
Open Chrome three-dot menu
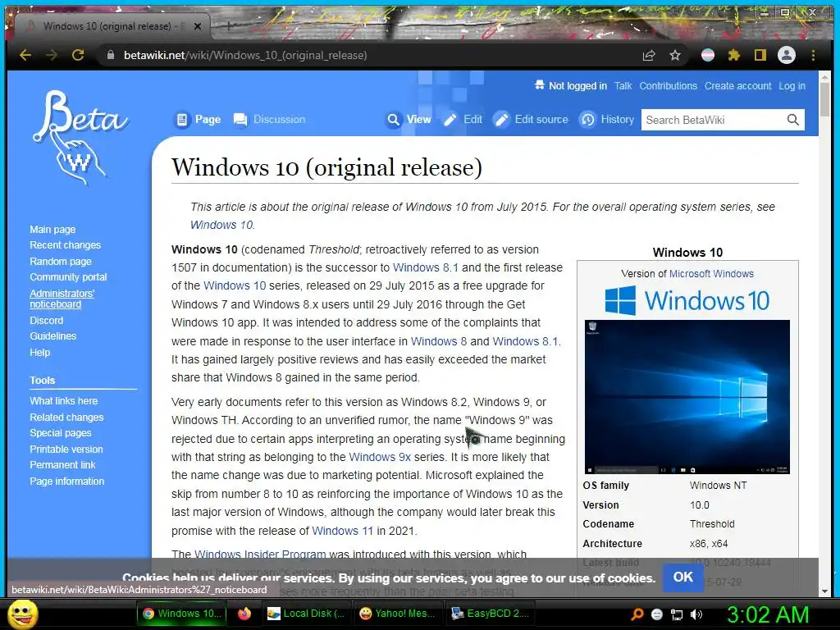(813, 55)
